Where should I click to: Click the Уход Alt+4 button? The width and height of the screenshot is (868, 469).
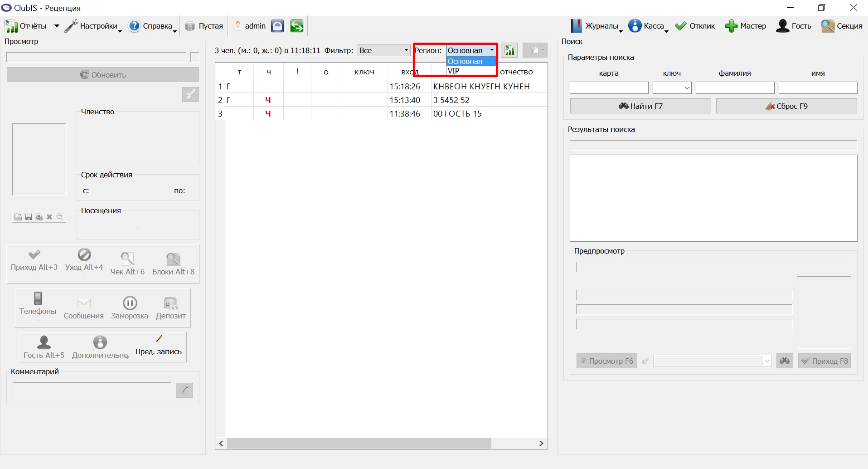(x=84, y=263)
